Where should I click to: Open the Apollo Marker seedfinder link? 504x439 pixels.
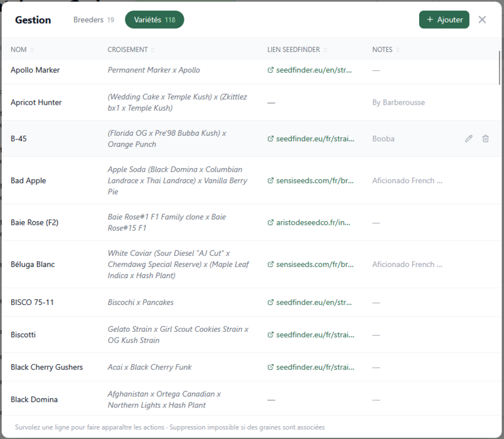[310, 70]
